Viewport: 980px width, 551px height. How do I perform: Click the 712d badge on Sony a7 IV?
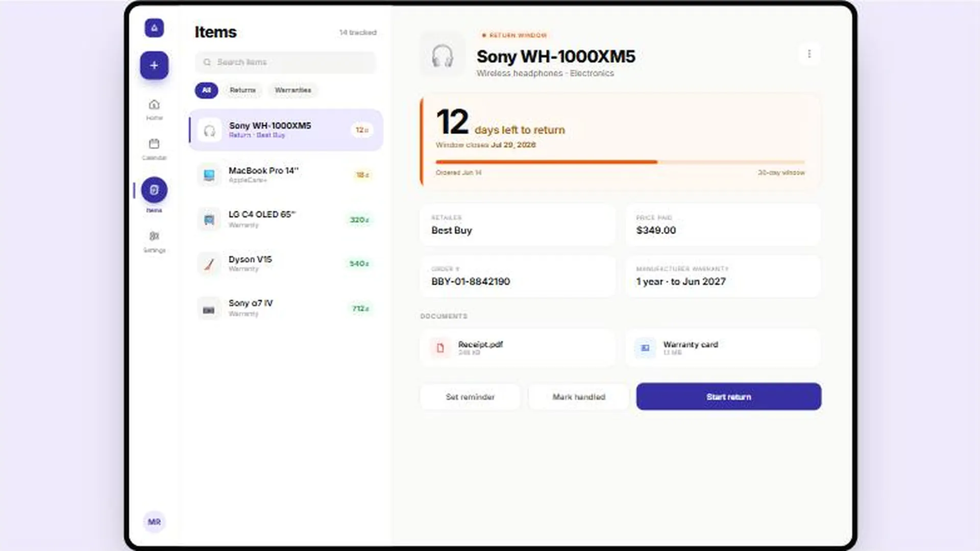(360, 309)
